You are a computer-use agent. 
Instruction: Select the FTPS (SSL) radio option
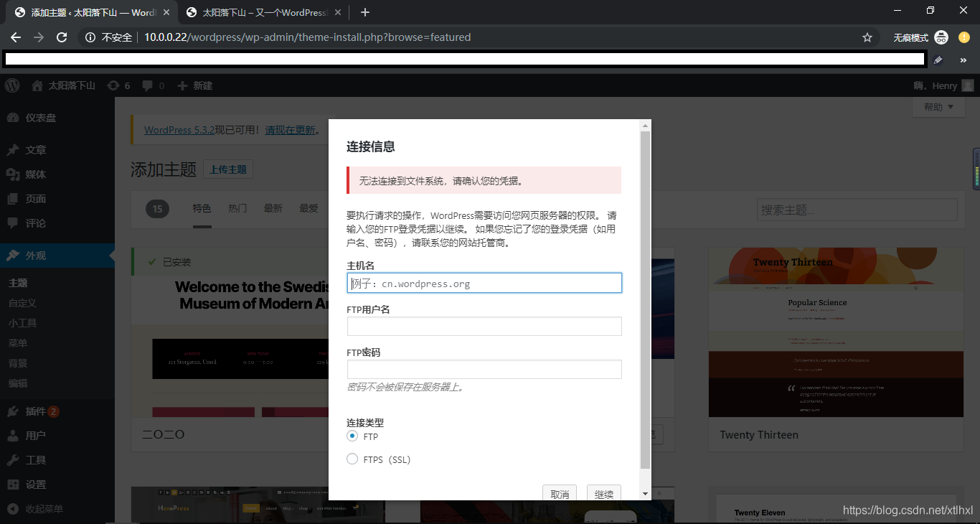352,459
